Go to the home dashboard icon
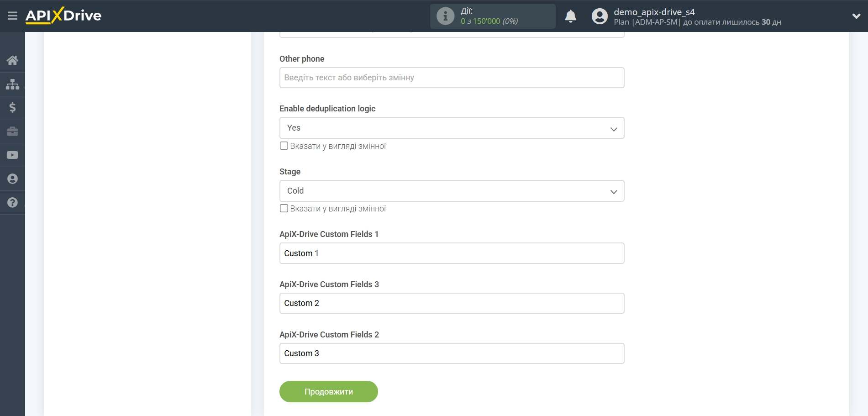 [12, 60]
